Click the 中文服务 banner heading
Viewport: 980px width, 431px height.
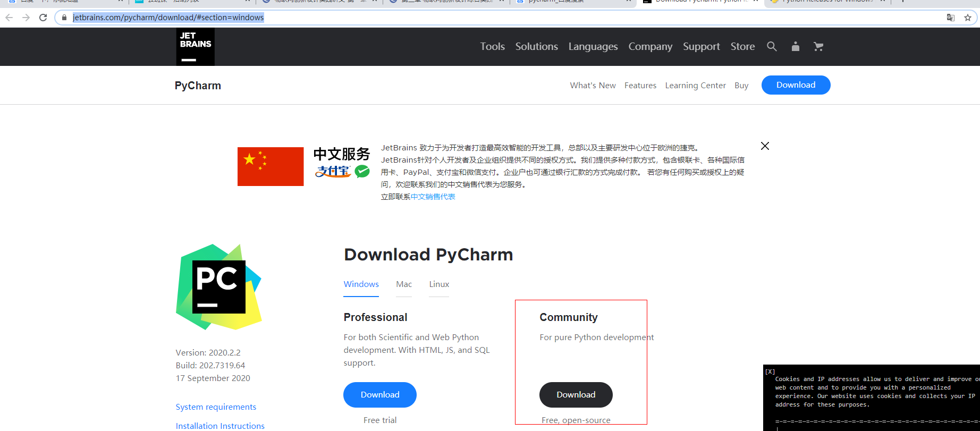341,154
